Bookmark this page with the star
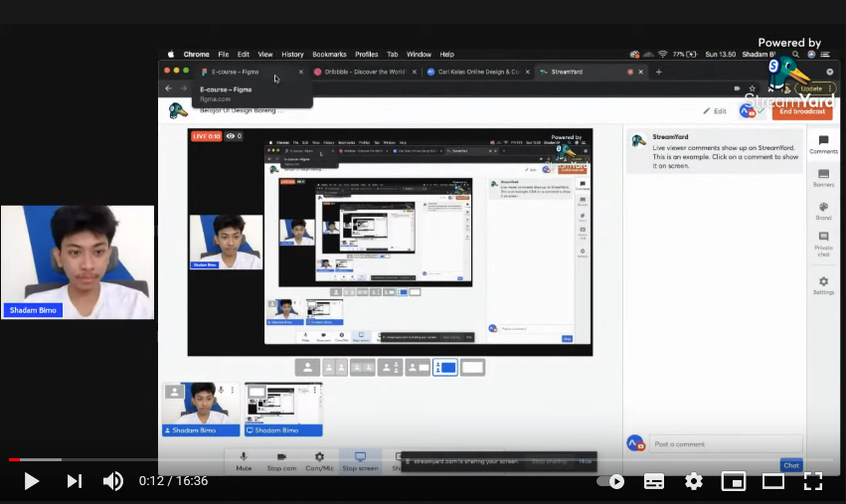The width and height of the screenshot is (846, 504). click(x=752, y=88)
